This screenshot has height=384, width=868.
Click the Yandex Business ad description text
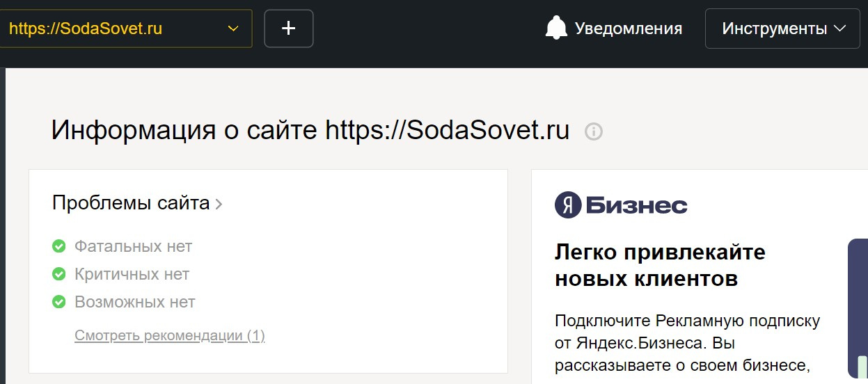pyautogui.click(x=687, y=342)
